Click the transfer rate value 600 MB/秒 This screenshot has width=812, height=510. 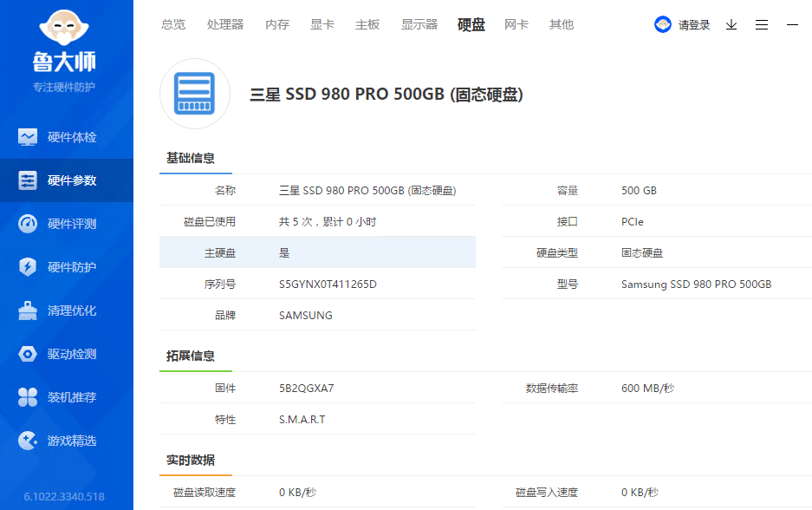click(648, 389)
